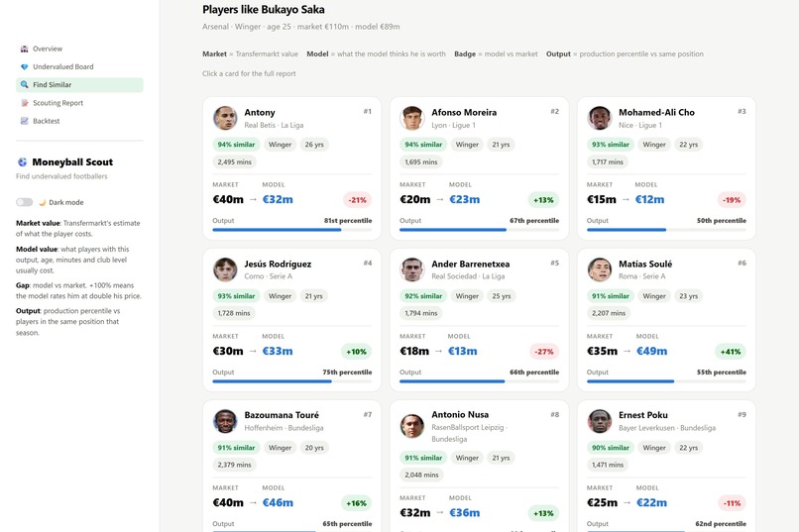Click Matías Soulé's output progress bar
This screenshot has height=532, width=799.
(666, 381)
